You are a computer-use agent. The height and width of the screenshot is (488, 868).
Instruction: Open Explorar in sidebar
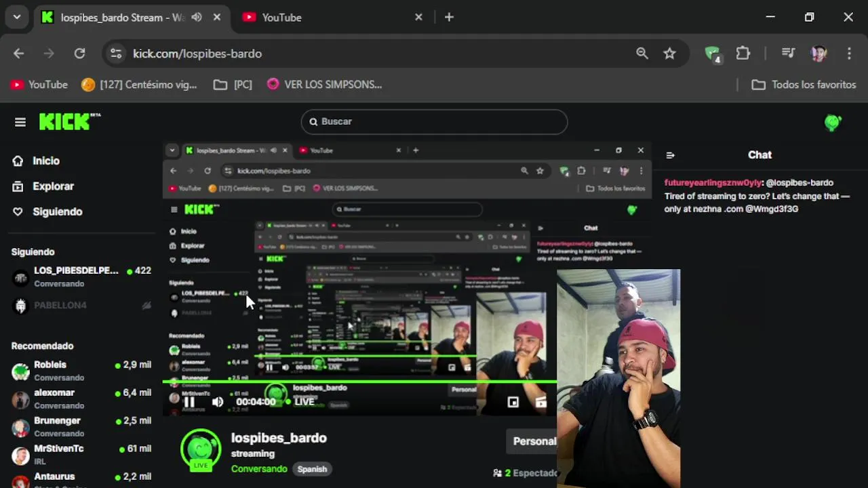(43, 186)
